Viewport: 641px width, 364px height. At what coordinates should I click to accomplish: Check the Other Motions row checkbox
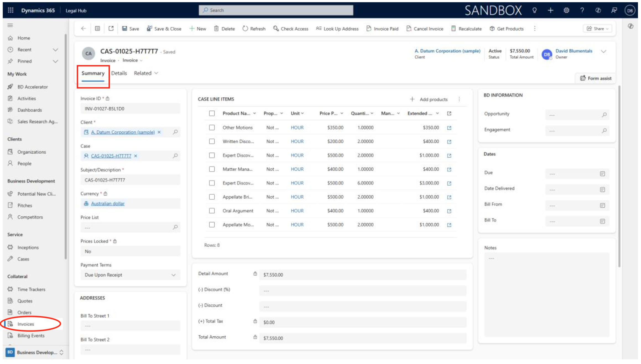(212, 128)
